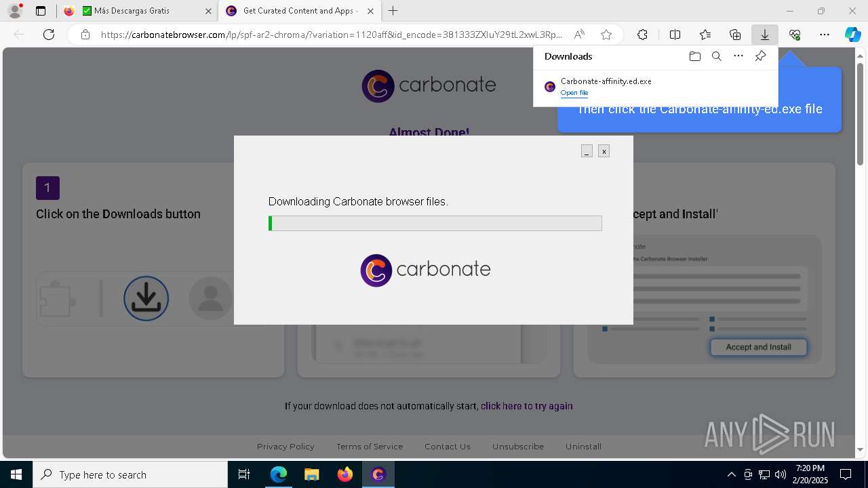Reload the current page
868x488 pixels.
point(49,35)
